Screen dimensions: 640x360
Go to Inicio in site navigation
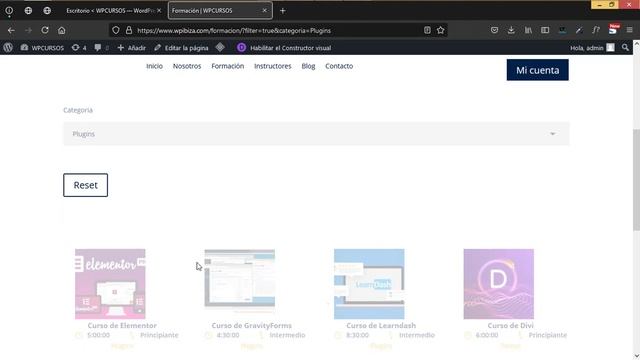coord(154,66)
